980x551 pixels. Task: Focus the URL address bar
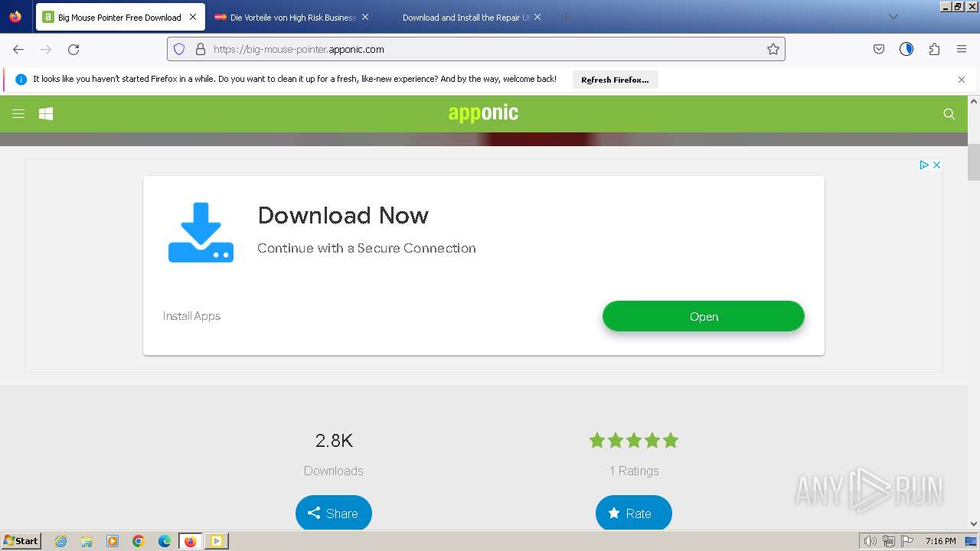(x=476, y=49)
